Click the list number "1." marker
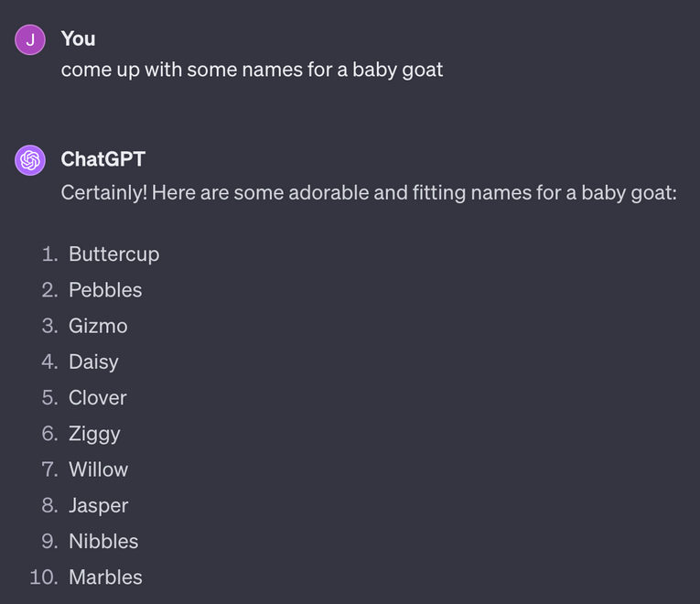Screen dimensions: 700x604 click(x=49, y=254)
